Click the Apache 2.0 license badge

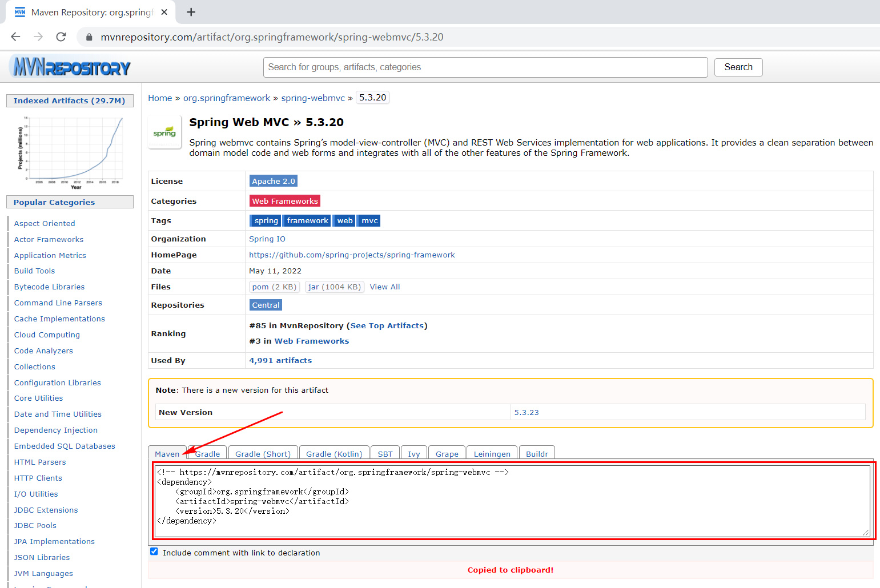point(274,181)
